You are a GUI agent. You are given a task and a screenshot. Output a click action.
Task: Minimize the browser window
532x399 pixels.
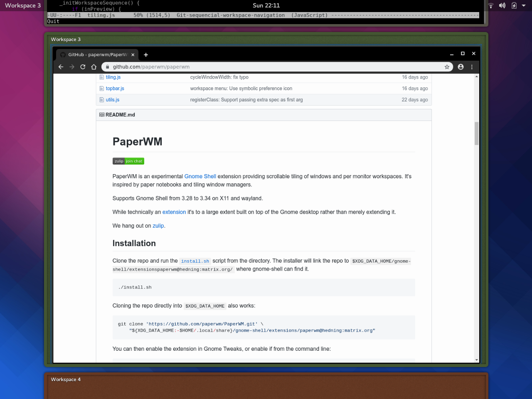[x=451, y=54]
